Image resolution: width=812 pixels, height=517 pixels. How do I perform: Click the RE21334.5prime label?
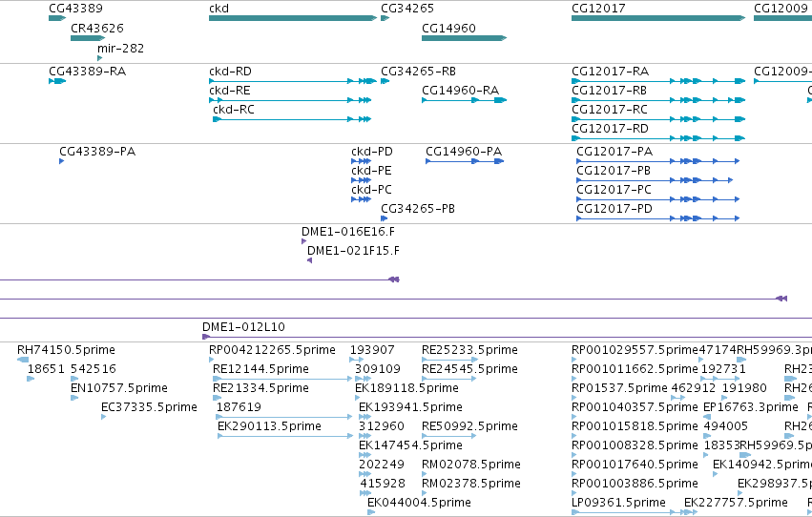[x=261, y=388]
